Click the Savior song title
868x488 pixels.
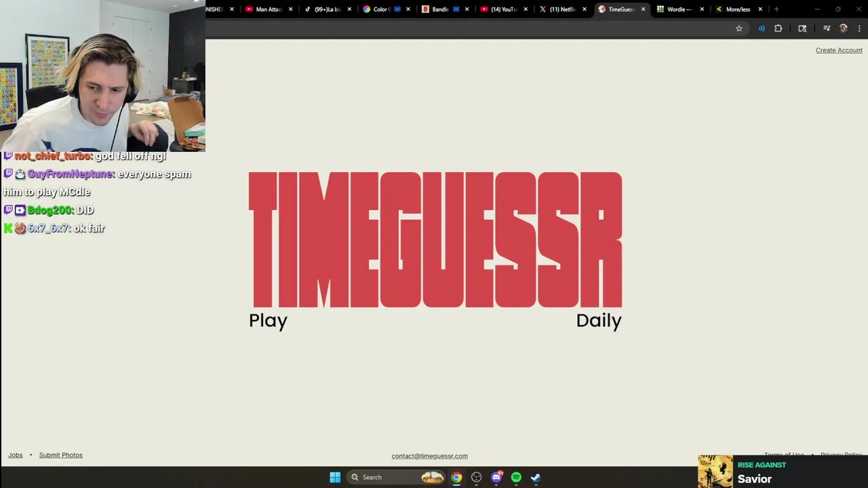[755, 479]
